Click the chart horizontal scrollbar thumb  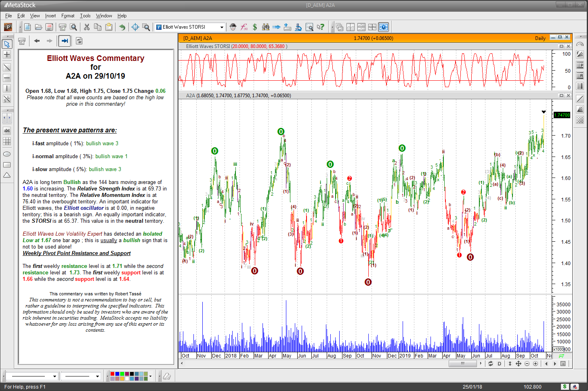tap(463, 363)
